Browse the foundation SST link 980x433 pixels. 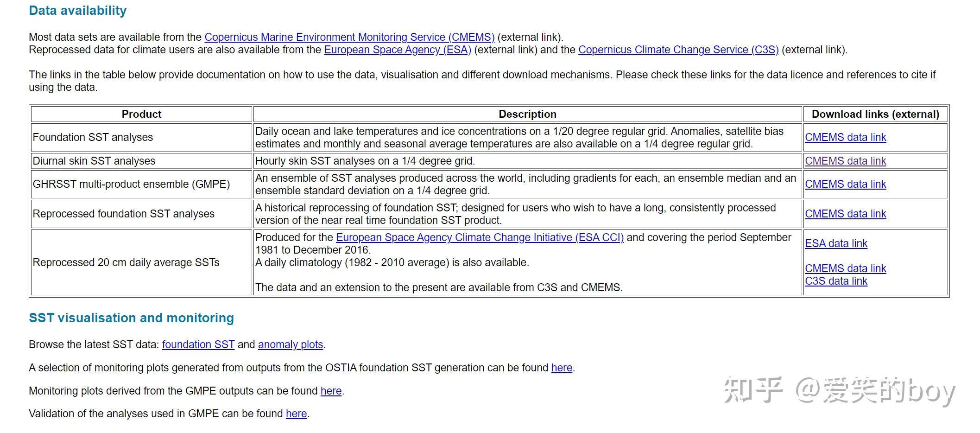tap(198, 344)
